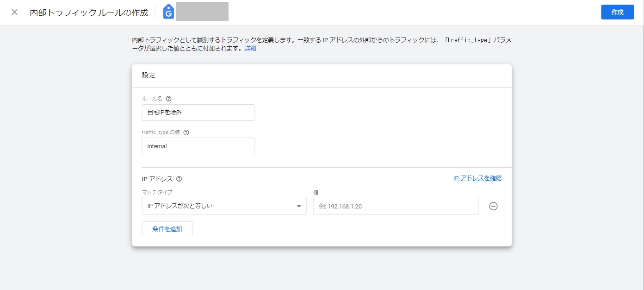The width and height of the screenshot is (644, 290).
Task: Click the Google Tag icon in header
Action: (168, 12)
